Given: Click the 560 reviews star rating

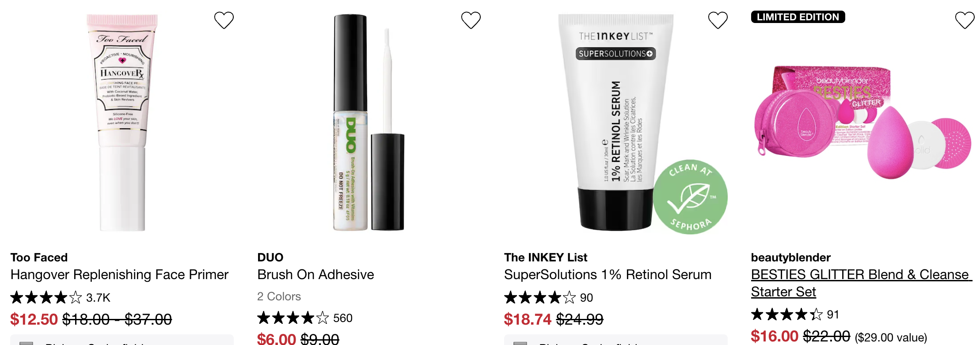Looking at the screenshot, I should click(x=305, y=318).
